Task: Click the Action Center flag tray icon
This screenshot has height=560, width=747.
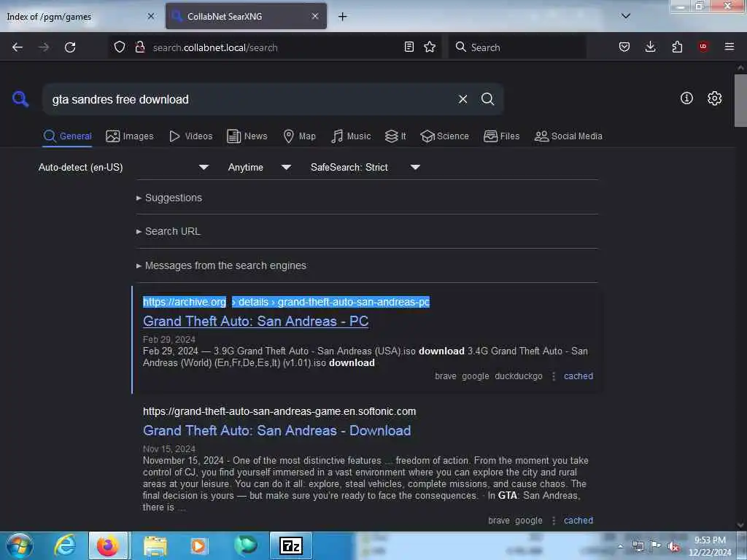Action: [x=656, y=547]
